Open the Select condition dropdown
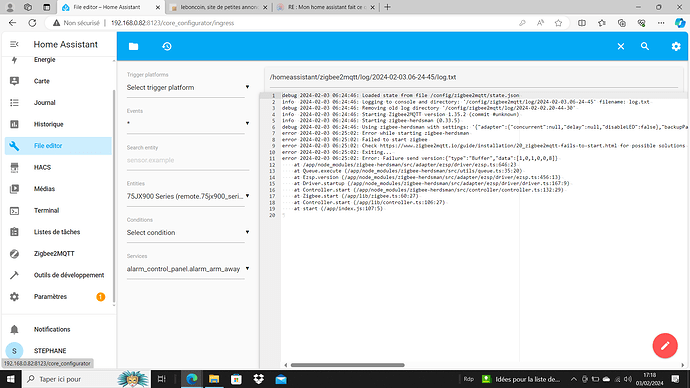The height and width of the screenshot is (388, 690). coord(188,232)
